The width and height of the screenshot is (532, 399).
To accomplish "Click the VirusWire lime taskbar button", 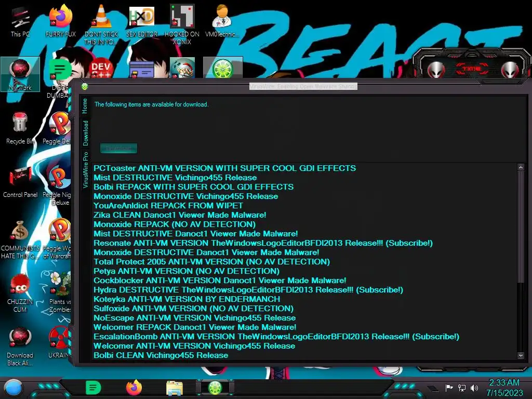I will click(x=215, y=388).
